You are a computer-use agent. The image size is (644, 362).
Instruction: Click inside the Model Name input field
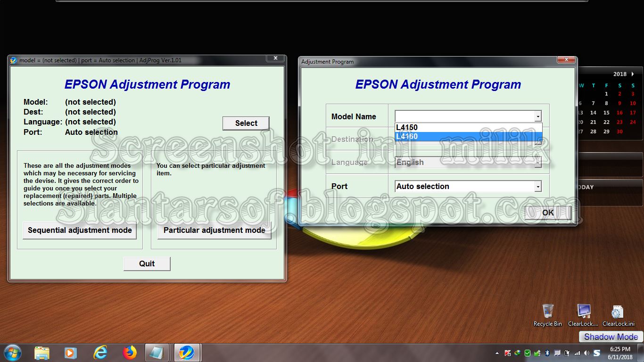pos(465,116)
